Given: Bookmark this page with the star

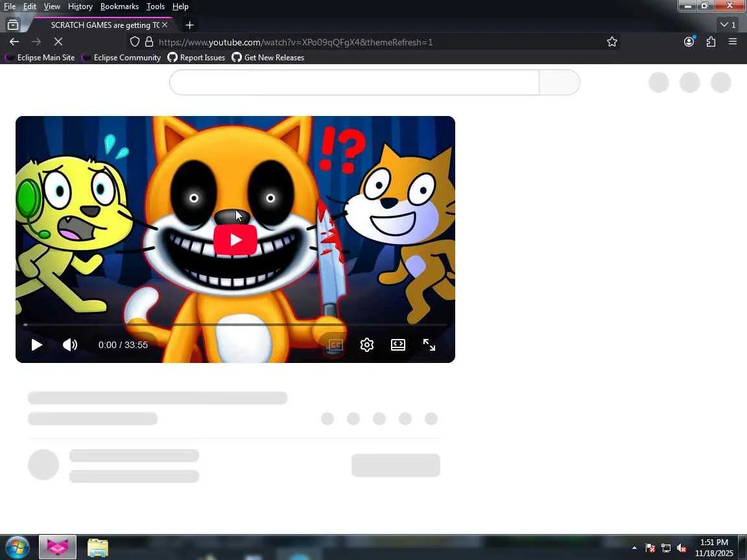Looking at the screenshot, I should [612, 42].
